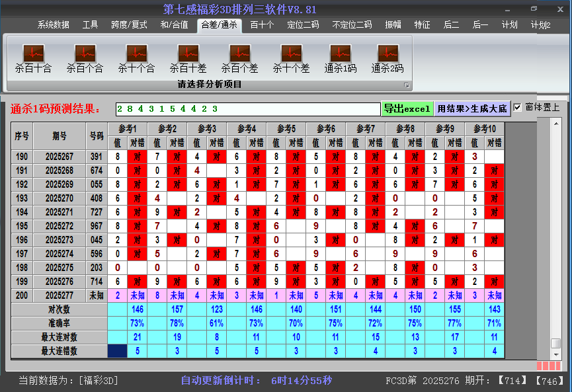Screen dimensions: 572x392
Task: Switch to the 振幅 tab
Action: click(x=393, y=25)
